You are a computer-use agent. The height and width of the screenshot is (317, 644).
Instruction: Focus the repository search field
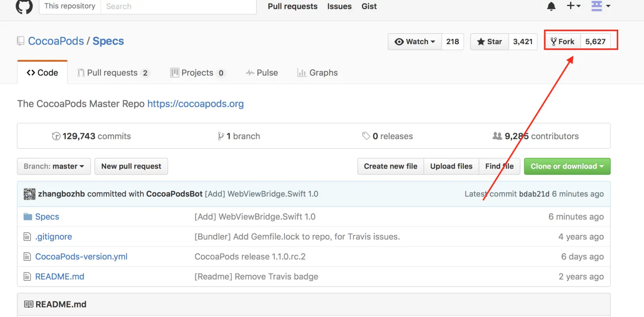tap(179, 6)
